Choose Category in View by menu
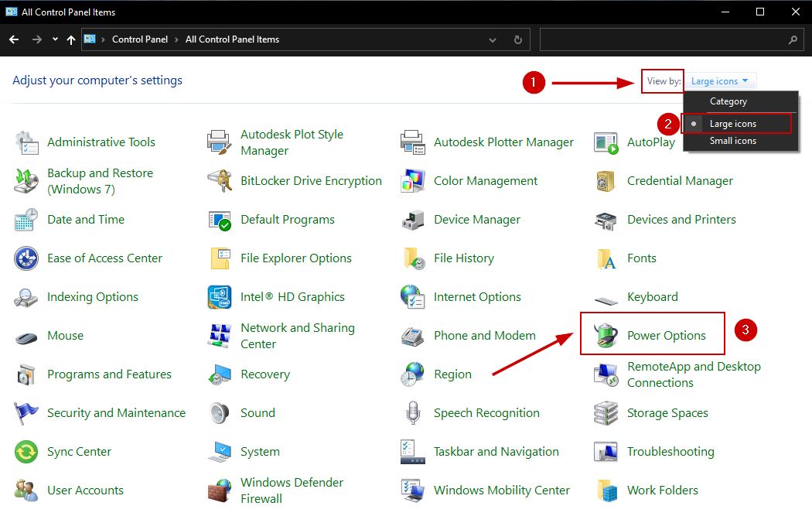The image size is (812, 523). (x=728, y=101)
